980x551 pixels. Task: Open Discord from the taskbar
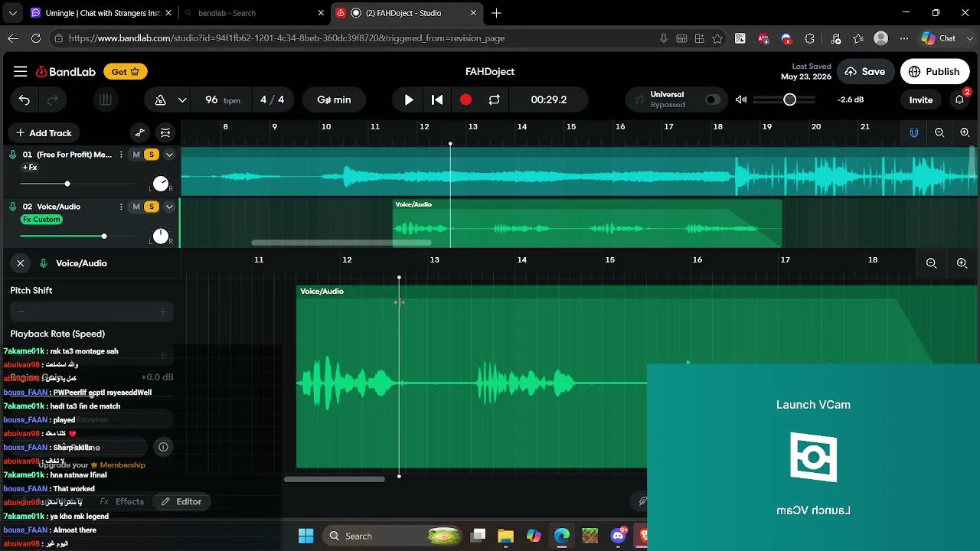[619, 536]
